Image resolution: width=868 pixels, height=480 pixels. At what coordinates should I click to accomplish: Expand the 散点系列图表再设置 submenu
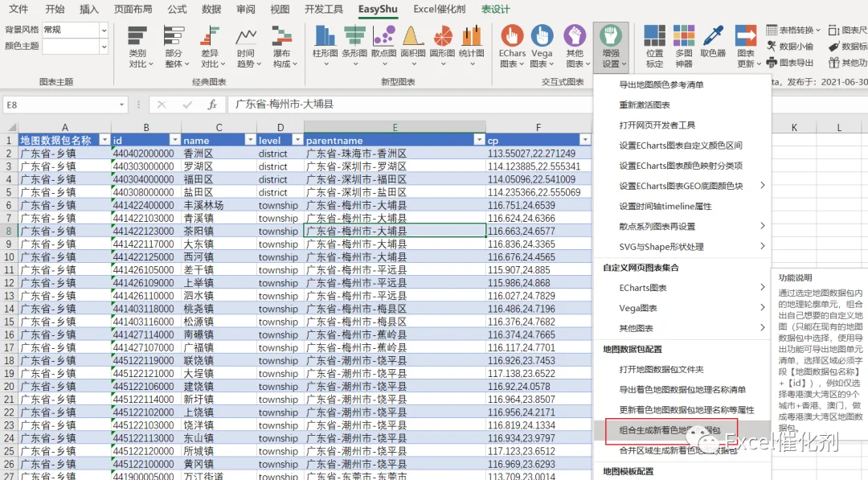point(682,227)
